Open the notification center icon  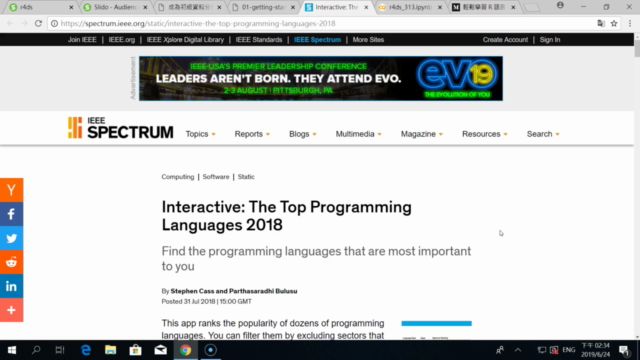tap(624, 350)
